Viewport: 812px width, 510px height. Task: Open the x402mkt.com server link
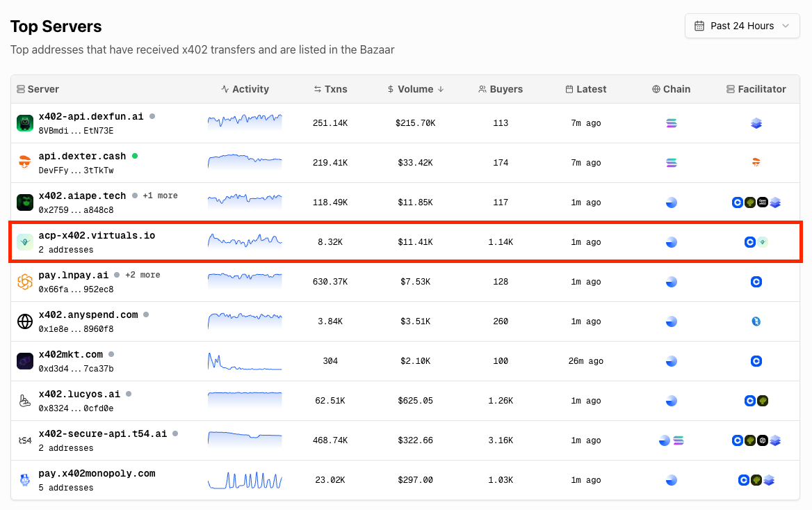tap(71, 355)
